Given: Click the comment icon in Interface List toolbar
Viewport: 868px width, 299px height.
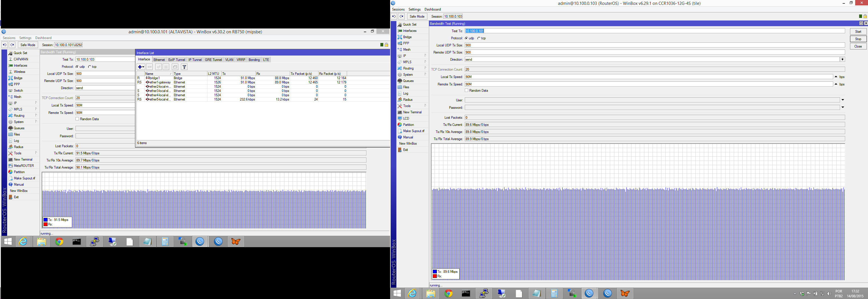Looking at the screenshot, I should [x=175, y=67].
